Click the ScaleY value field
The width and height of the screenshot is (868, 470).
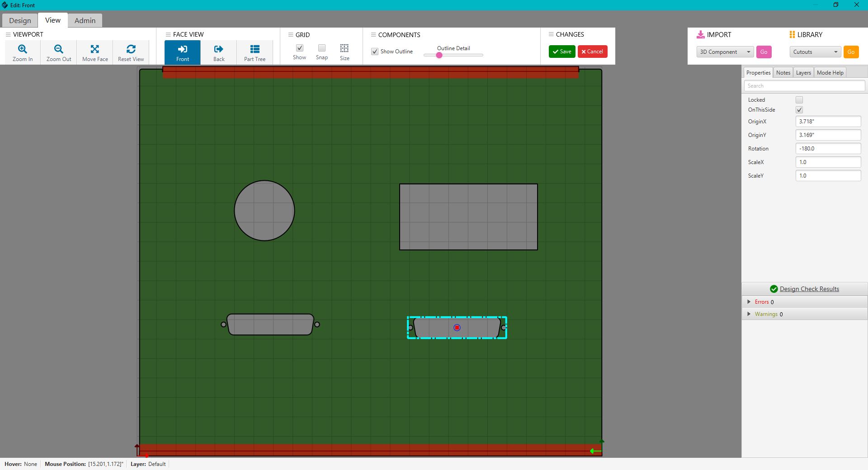[828, 176]
